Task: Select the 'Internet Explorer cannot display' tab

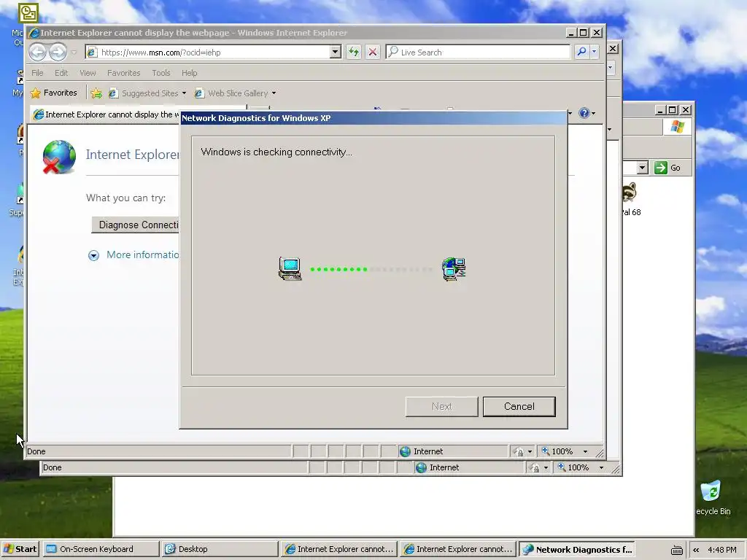Action: pos(105,114)
